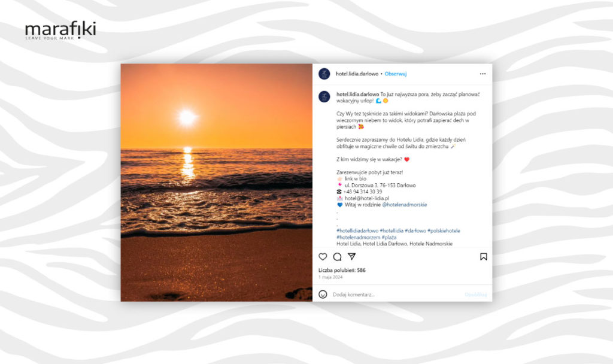The width and height of the screenshot is (613, 364).
Task: Open comments with speech bubble icon
Action: (338, 257)
